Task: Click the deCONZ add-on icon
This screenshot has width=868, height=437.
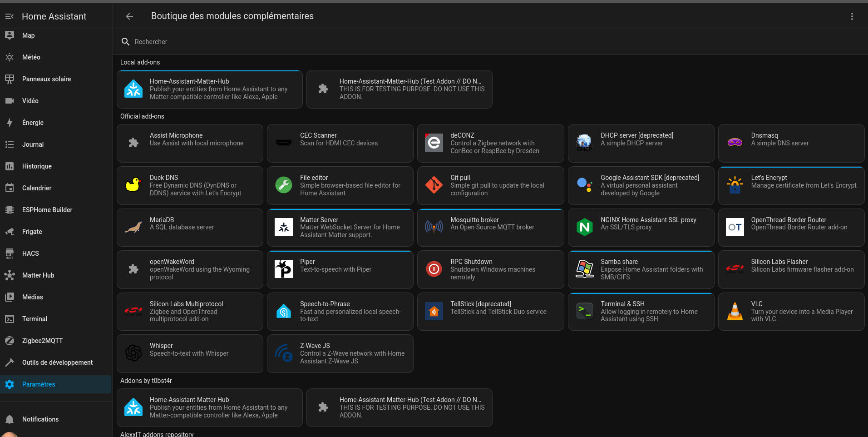Action: click(434, 143)
